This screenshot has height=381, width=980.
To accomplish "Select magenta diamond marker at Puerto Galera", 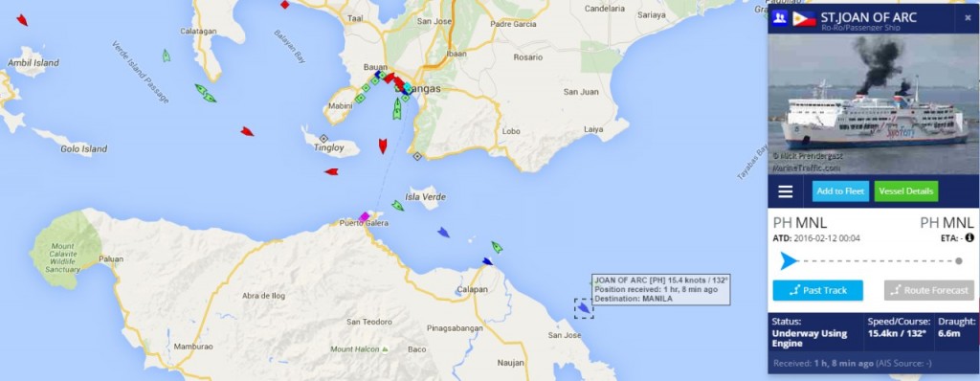I will click(365, 216).
